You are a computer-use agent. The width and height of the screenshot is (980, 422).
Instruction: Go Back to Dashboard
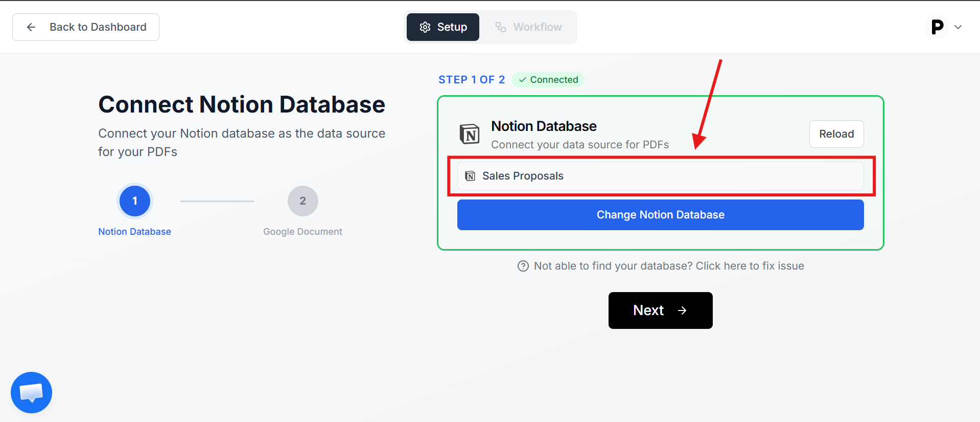pos(86,27)
